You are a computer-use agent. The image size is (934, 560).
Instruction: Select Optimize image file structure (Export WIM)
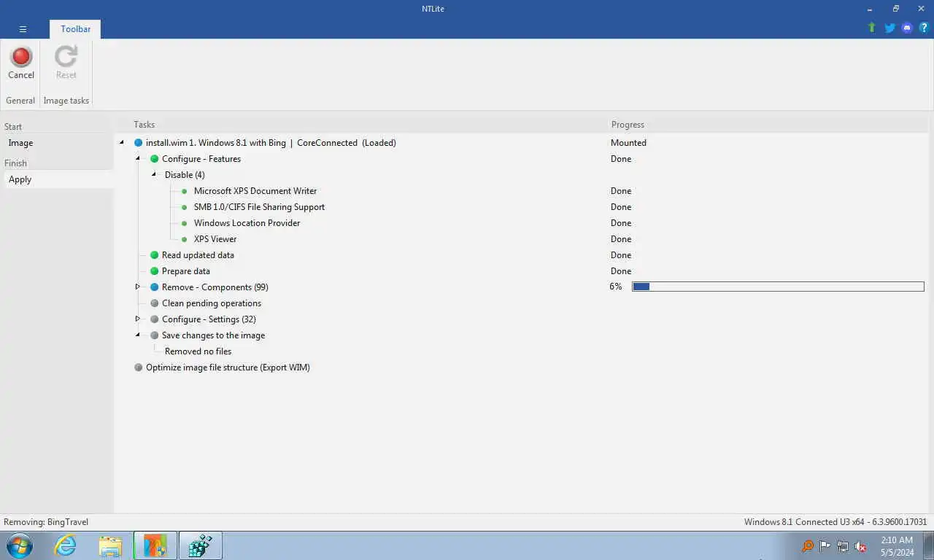pos(228,367)
